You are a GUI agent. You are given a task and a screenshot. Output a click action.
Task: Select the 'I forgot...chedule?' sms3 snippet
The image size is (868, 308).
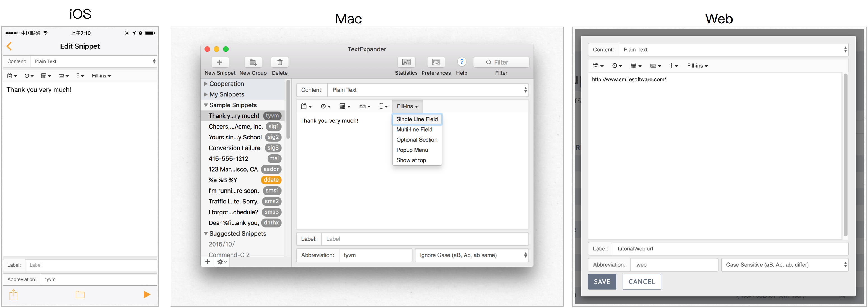click(x=243, y=212)
